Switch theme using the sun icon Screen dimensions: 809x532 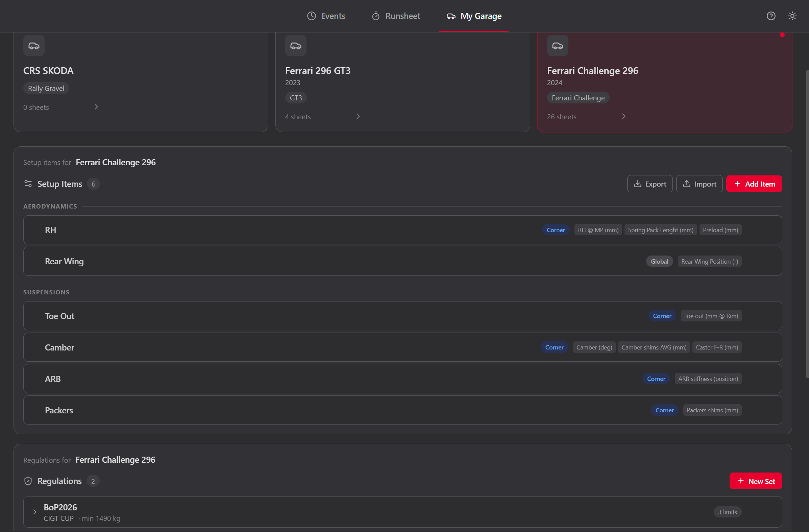[792, 16]
